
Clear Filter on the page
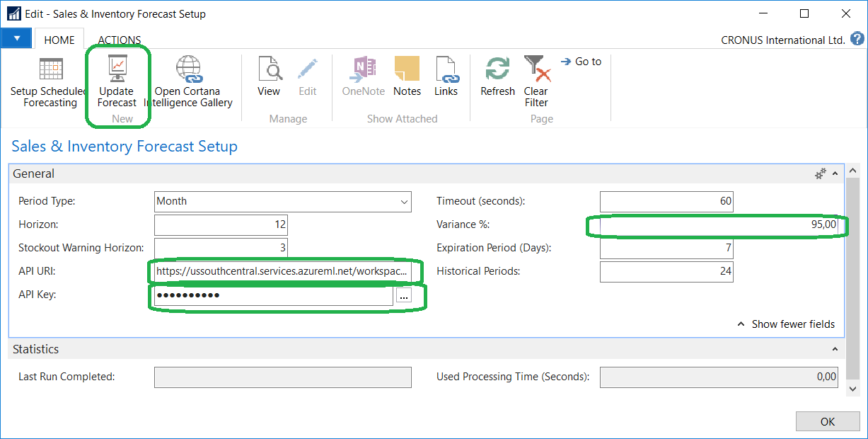pyautogui.click(x=536, y=70)
